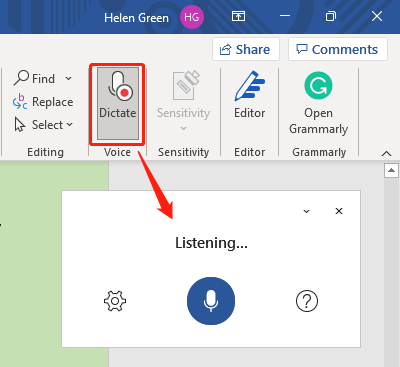Viewport: 400px width, 367px height.
Task: Collapse the ribbon with the caret
Action: (386, 154)
